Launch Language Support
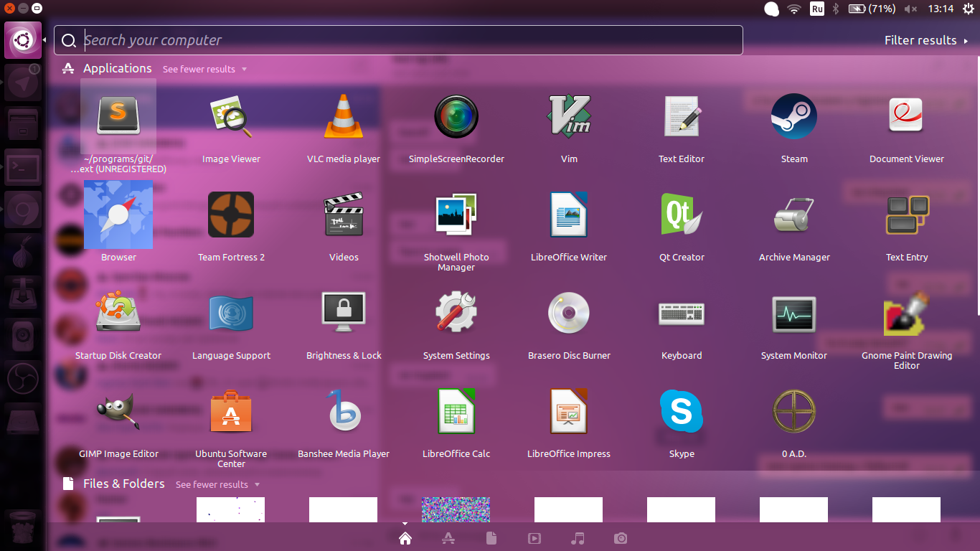 [x=231, y=313]
